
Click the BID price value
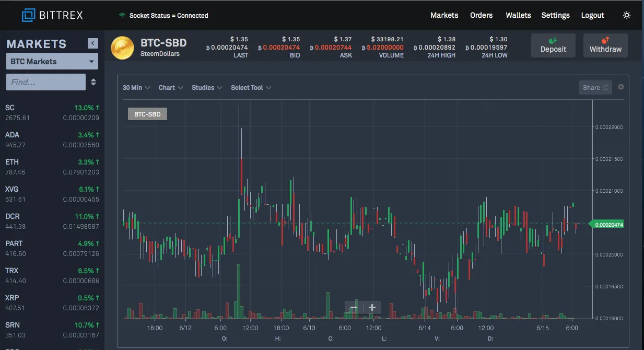click(279, 47)
